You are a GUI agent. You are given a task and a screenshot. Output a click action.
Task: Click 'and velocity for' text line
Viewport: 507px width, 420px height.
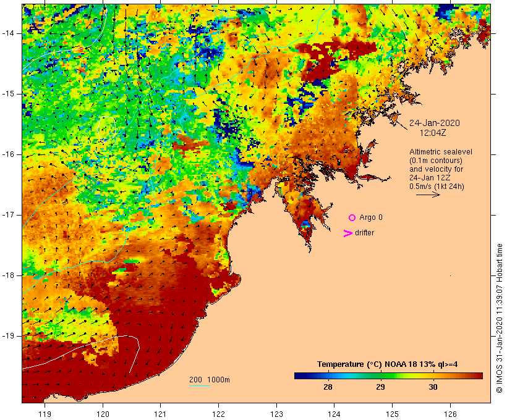coord(436,169)
